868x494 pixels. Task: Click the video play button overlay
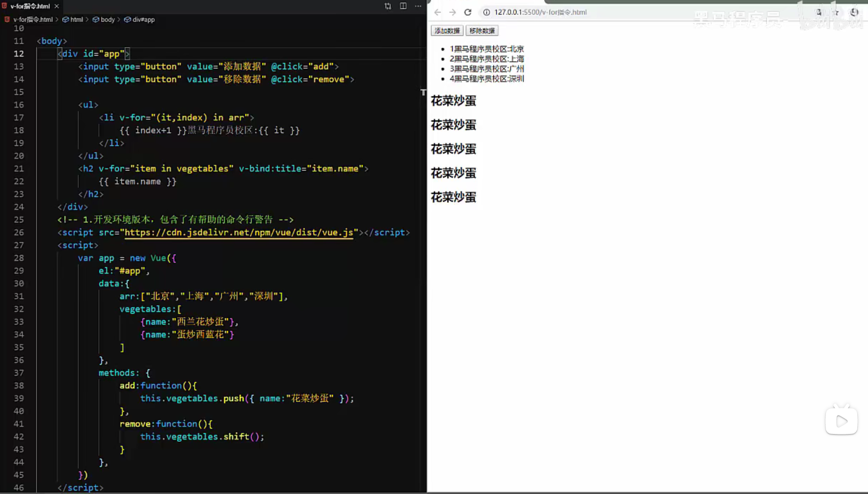(x=842, y=421)
